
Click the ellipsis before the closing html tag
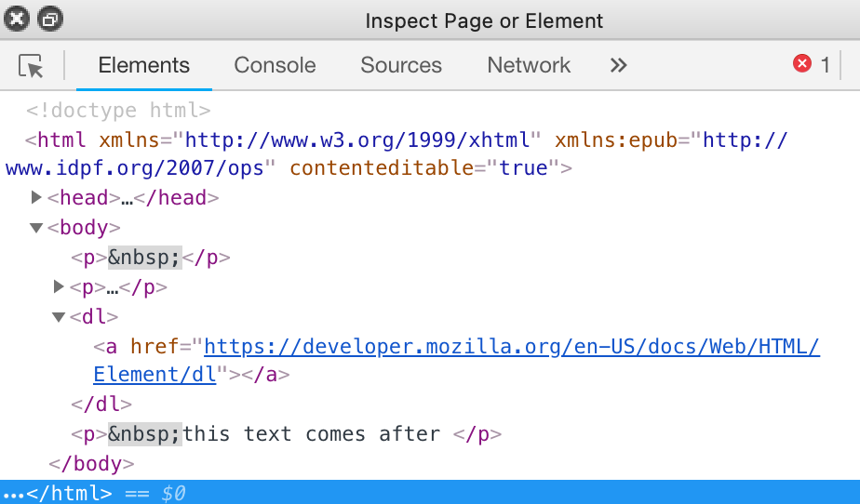[12, 493]
